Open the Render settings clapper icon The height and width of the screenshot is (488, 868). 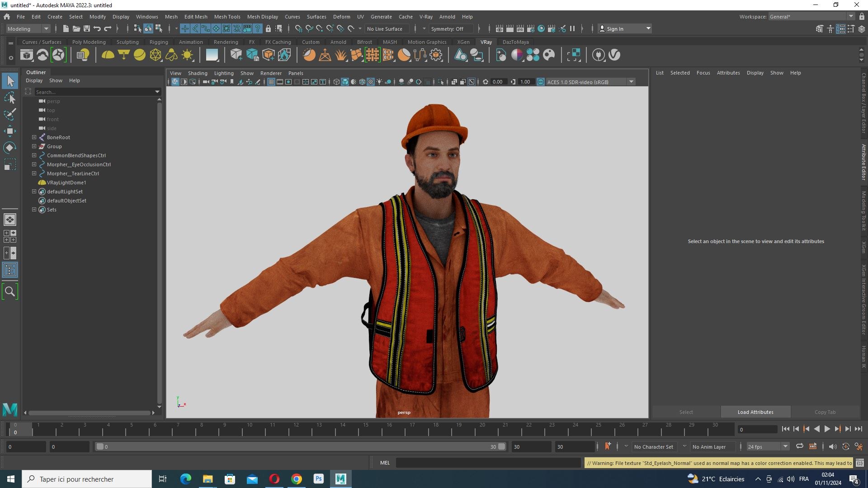[x=531, y=28]
